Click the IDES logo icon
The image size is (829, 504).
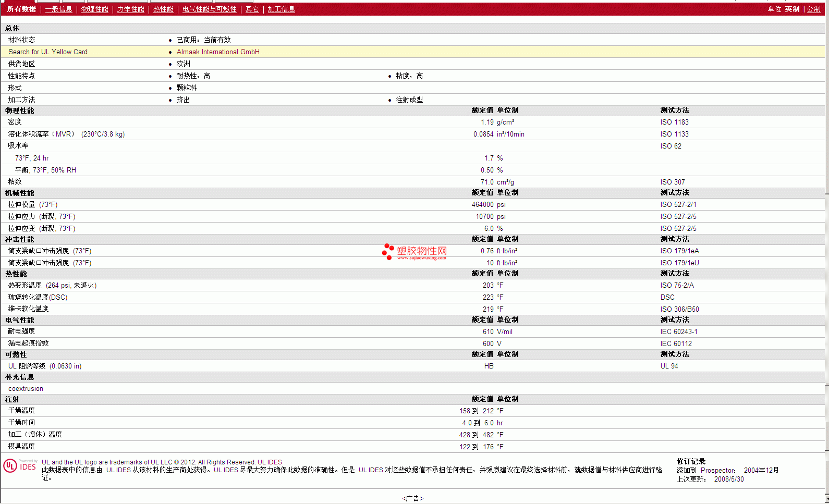point(20,465)
